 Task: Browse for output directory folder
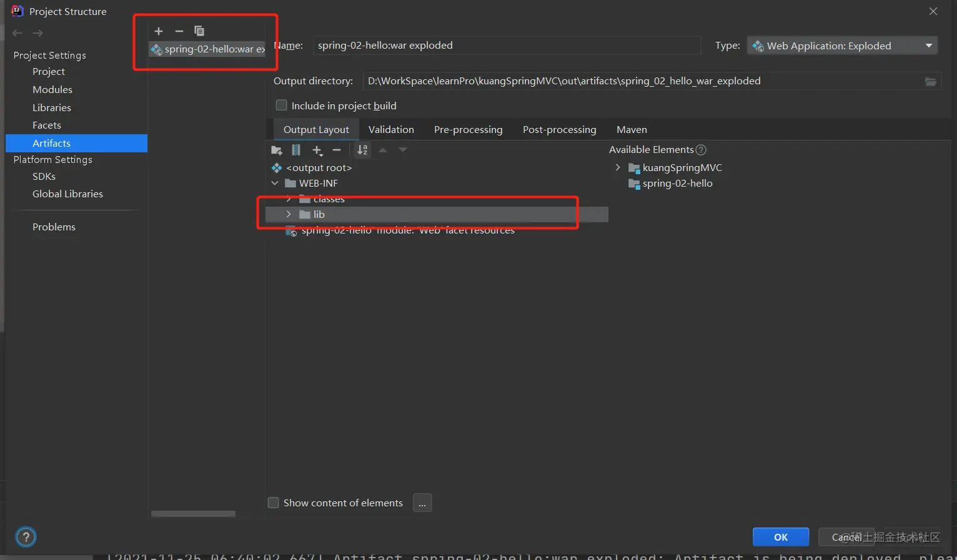tap(931, 82)
